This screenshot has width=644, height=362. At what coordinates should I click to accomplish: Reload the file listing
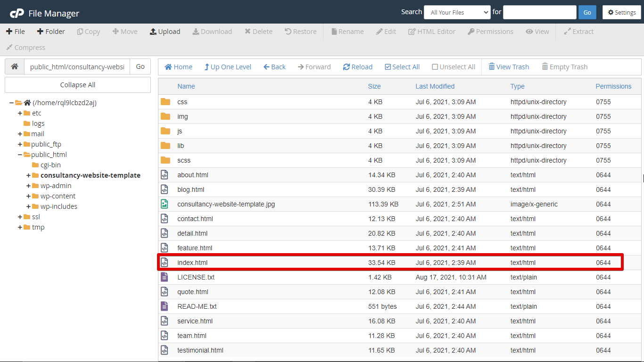357,67
